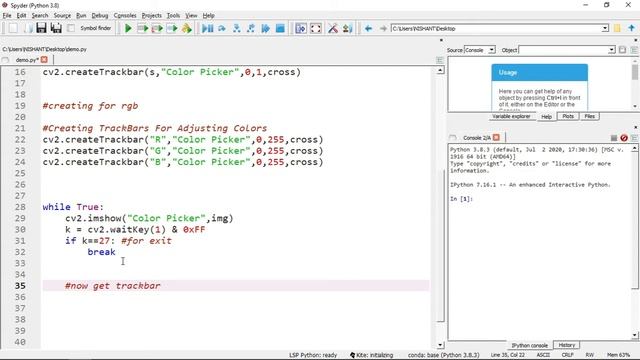Go forward to the next cursor position
This screenshot has height=360, width=640.
[x=383, y=28]
